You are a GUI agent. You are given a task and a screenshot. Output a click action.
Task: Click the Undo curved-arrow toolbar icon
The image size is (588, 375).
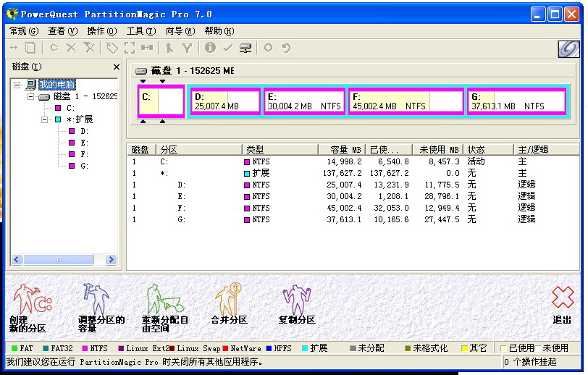287,48
